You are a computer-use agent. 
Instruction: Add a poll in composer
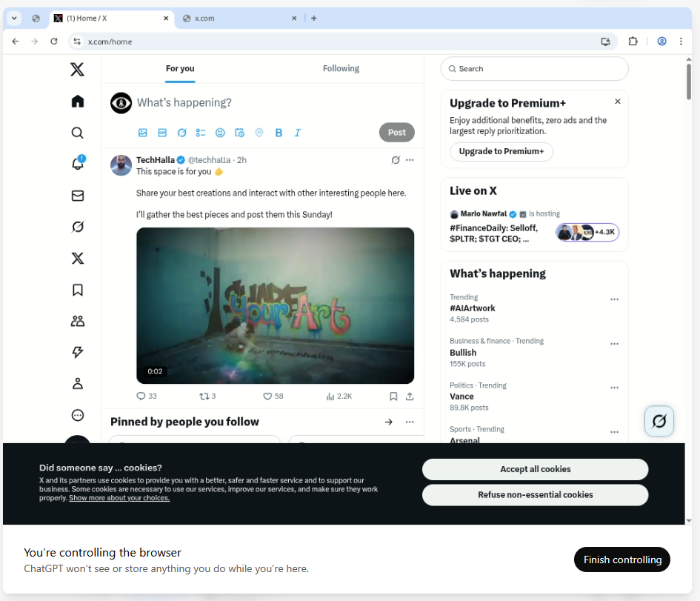click(201, 133)
